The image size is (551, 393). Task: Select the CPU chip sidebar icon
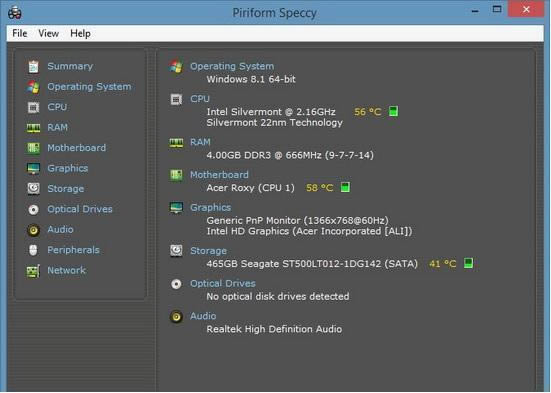(33, 107)
